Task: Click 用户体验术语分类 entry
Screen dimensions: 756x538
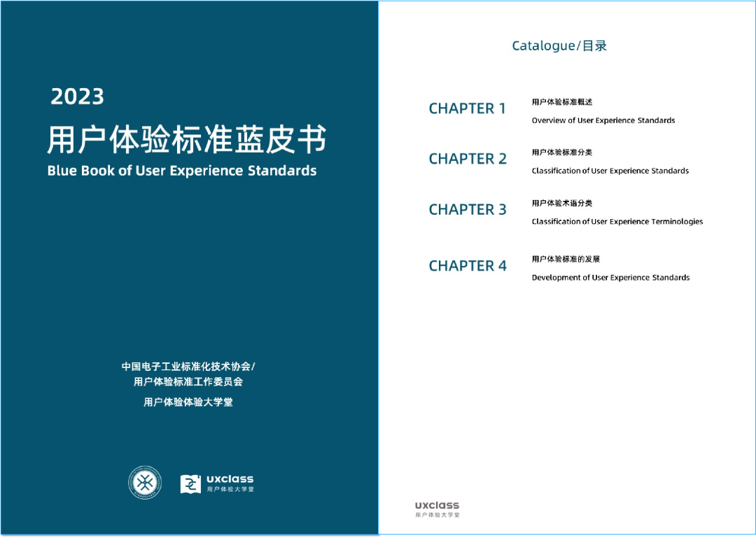Action: [561, 203]
